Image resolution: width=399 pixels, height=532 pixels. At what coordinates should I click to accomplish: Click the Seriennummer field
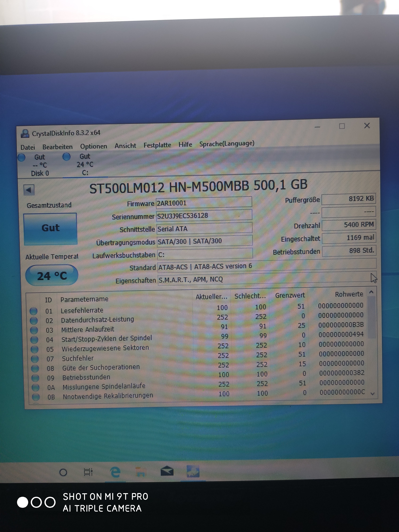point(204,215)
